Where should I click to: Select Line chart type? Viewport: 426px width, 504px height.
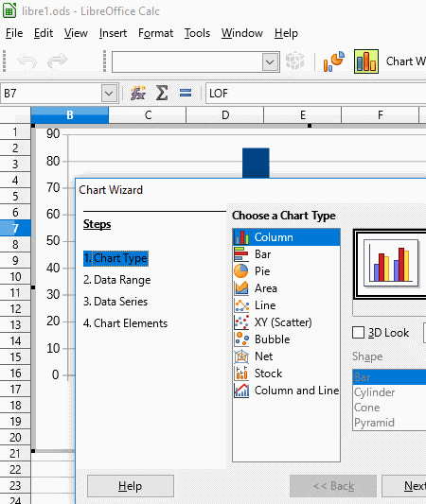286,305
